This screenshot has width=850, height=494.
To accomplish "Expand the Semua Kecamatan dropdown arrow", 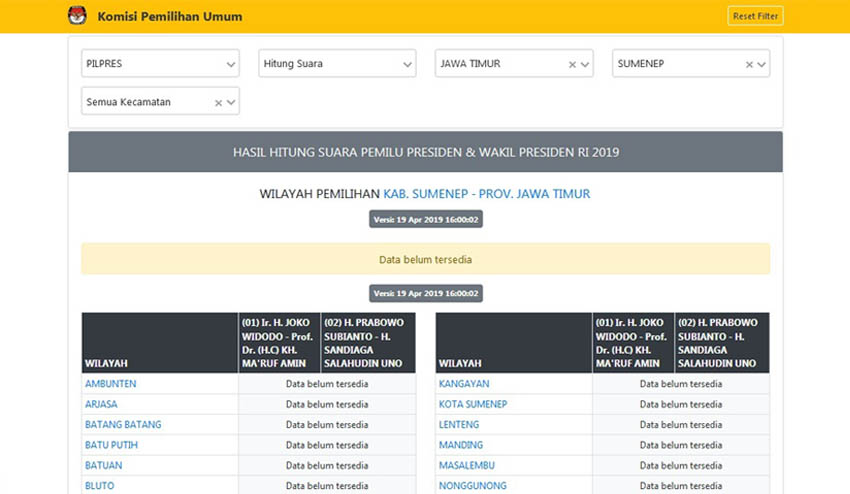I will coord(231,102).
